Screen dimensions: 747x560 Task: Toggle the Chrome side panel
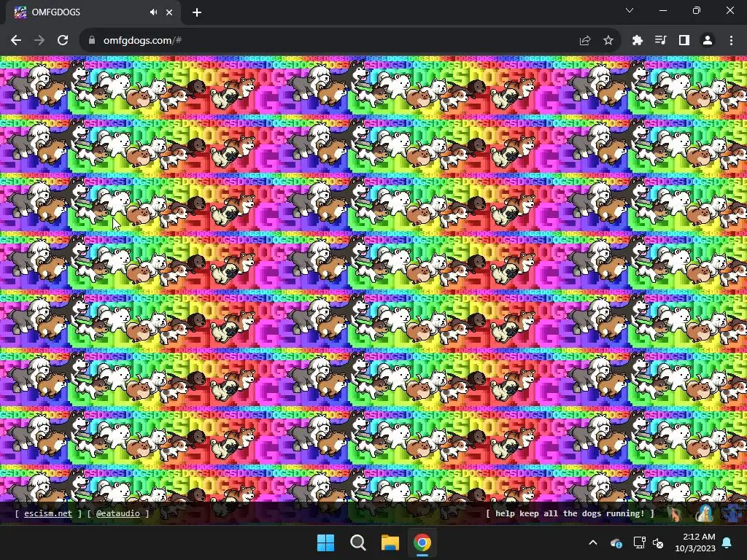tap(684, 41)
